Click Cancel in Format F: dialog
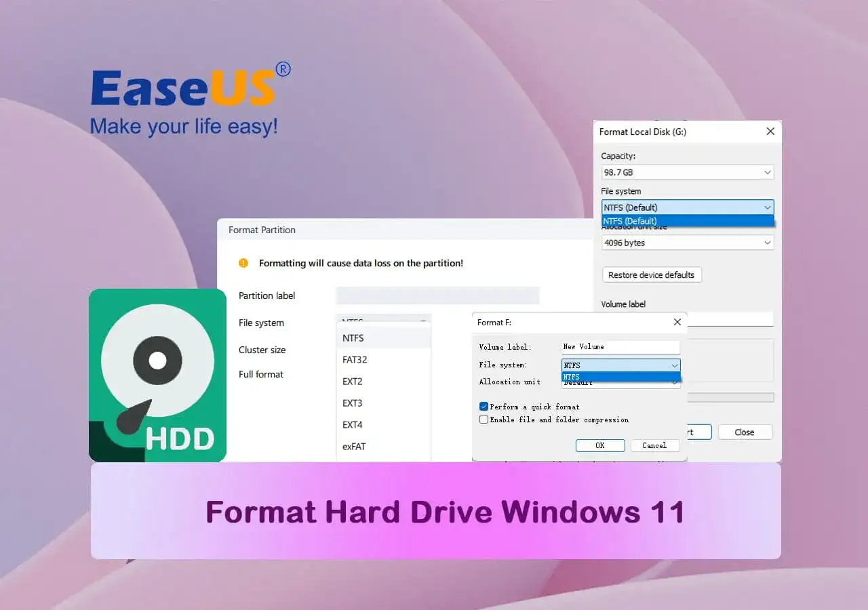Viewport: 868px width, 610px height. (x=654, y=445)
